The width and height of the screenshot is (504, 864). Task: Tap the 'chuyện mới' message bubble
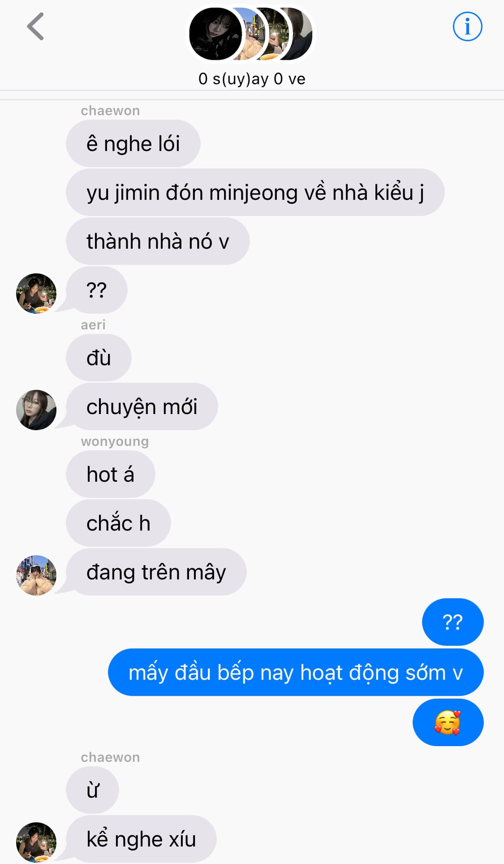click(142, 406)
